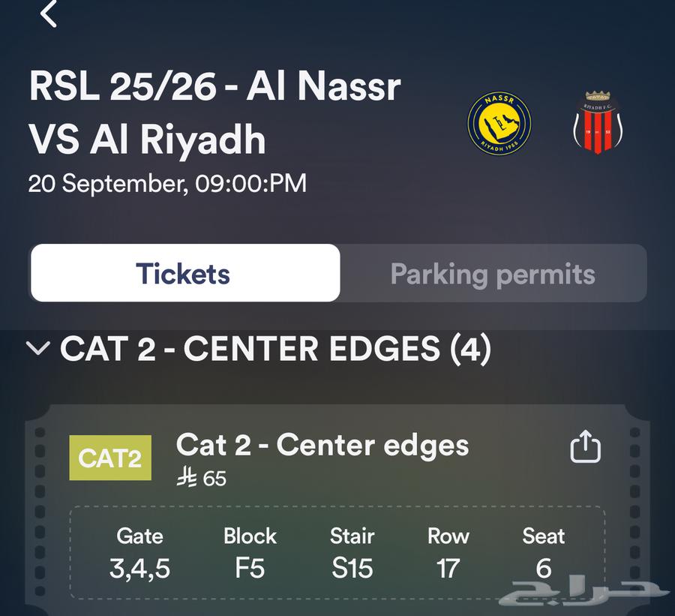
Task: Click the back arrow at top left
Action: click(48, 14)
